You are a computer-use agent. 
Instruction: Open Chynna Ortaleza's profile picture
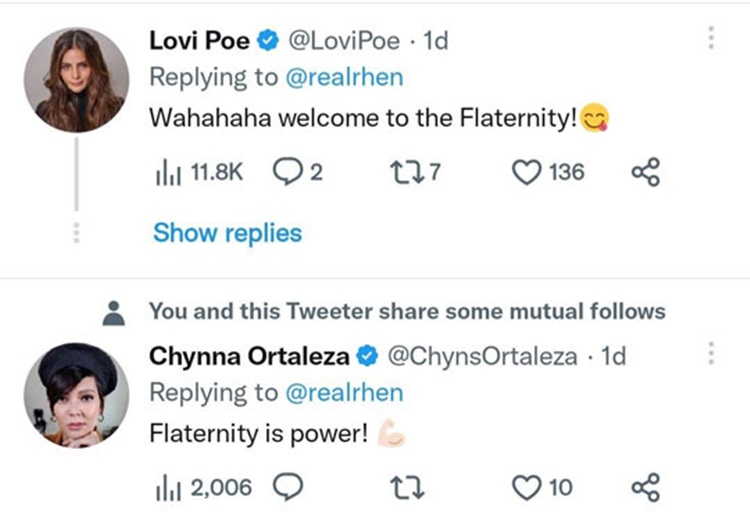[76, 392]
